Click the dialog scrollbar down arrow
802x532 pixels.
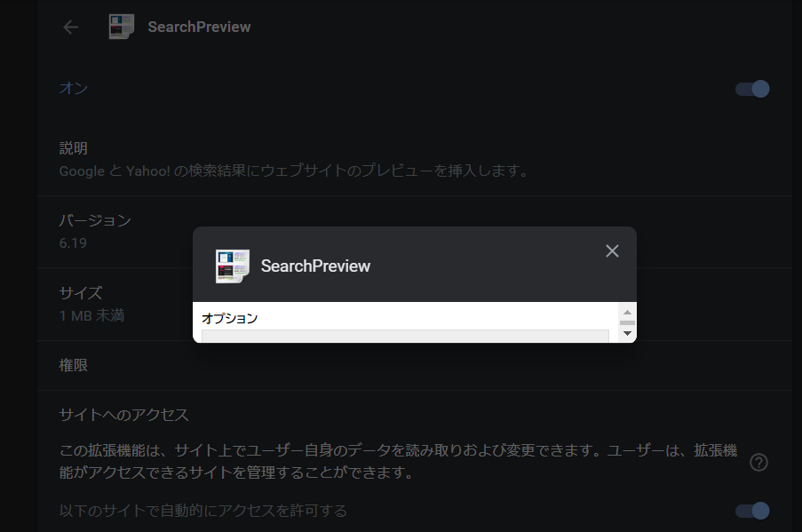tap(627, 334)
